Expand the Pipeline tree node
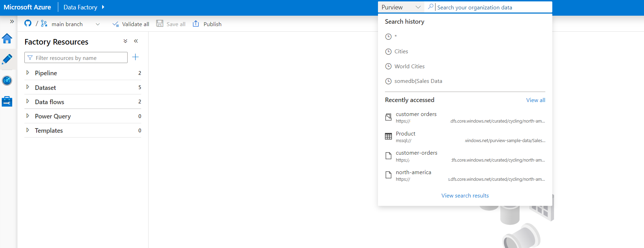This screenshot has width=644, height=248. pyautogui.click(x=28, y=73)
